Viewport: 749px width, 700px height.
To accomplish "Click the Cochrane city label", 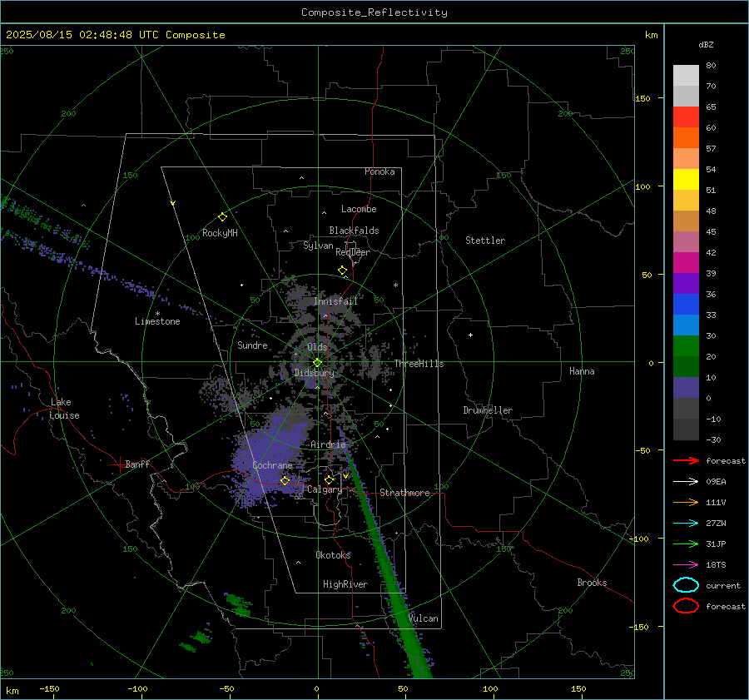I will coord(272,465).
